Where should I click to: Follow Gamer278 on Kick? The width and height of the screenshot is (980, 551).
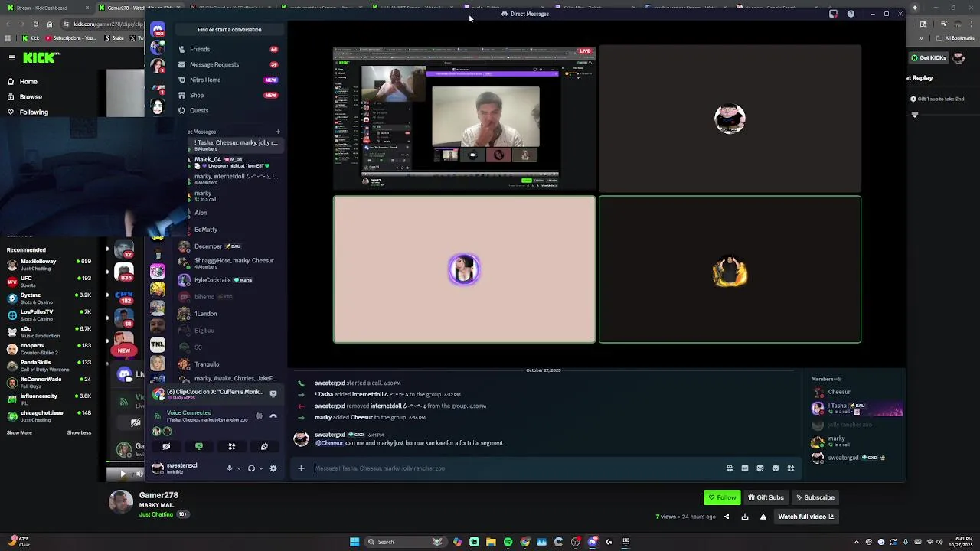coord(722,497)
